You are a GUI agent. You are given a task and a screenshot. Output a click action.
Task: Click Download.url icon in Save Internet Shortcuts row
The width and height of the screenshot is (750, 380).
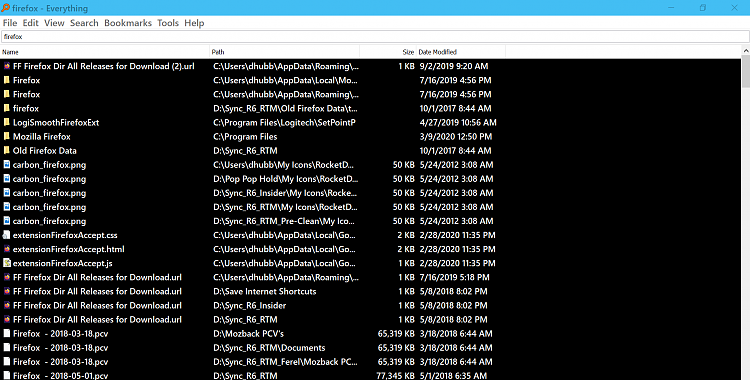(x=7, y=291)
